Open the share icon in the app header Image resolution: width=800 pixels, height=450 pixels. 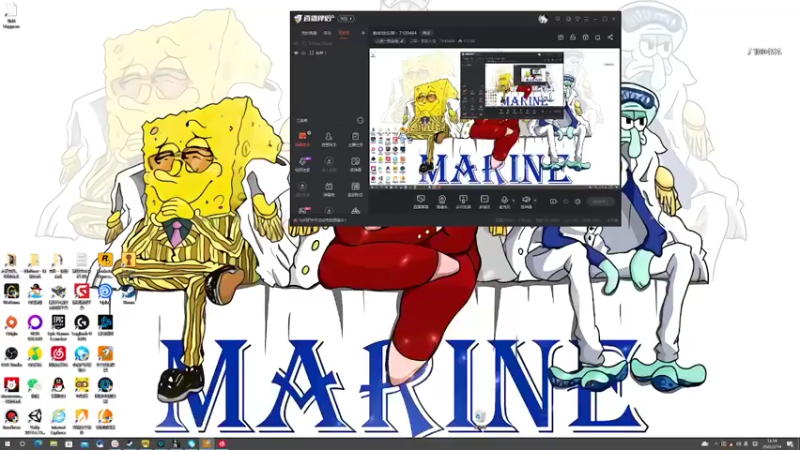[x=610, y=37]
